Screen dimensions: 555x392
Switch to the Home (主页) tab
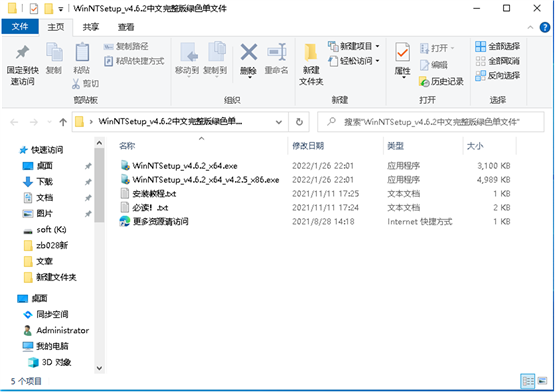[56, 27]
